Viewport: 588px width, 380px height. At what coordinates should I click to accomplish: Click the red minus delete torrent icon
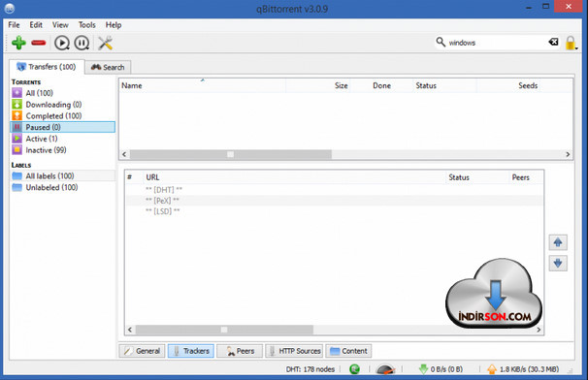pos(38,43)
